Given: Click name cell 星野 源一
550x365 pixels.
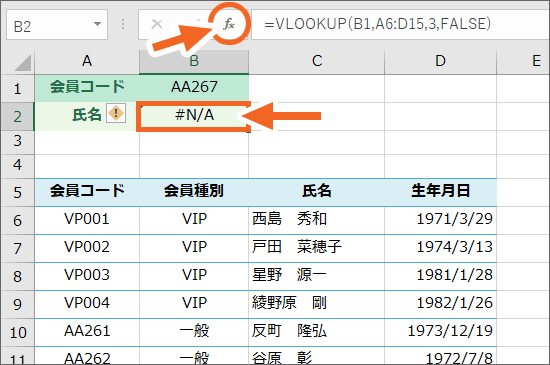Looking at the screenshot, I should click(317, 277).
